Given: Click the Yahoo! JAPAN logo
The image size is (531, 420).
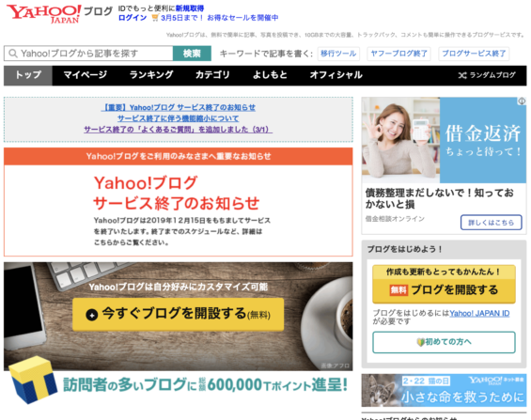Looking at the screenshot, I should click(x=43, y=14).
